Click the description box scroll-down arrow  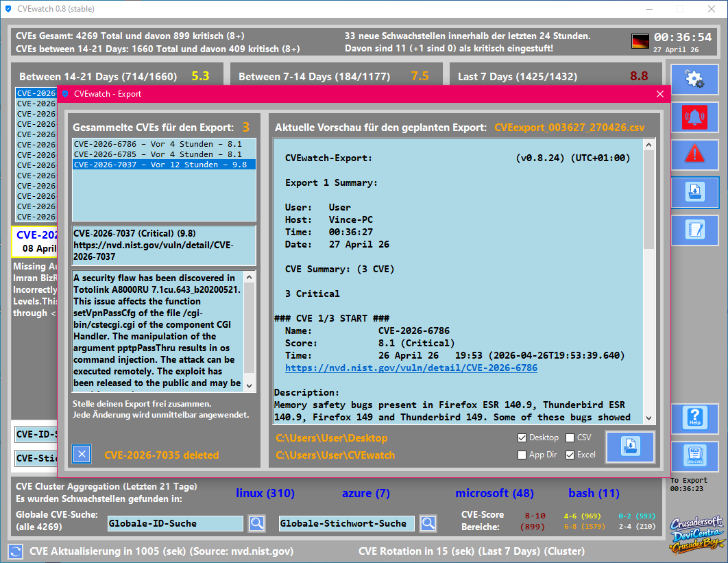(x=250, y=385)
